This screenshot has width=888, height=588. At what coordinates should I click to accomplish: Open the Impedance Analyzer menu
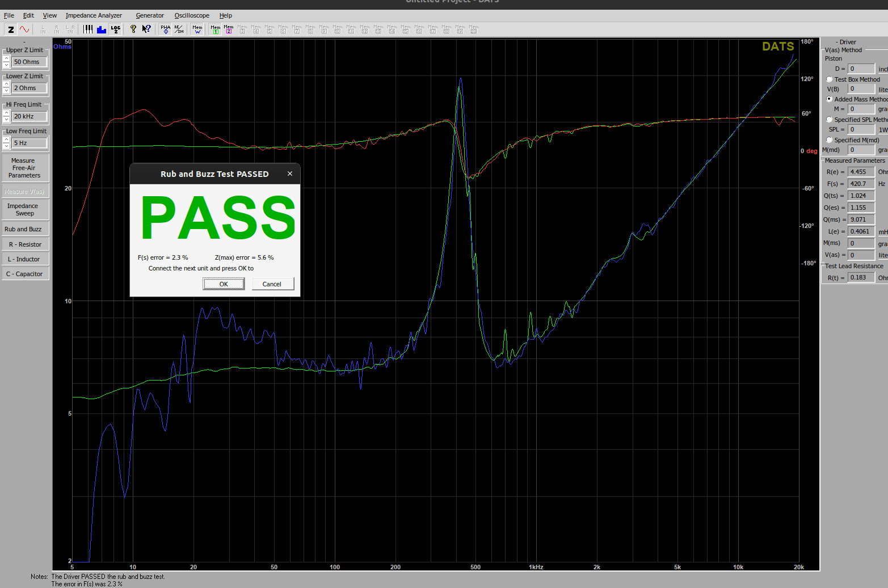[94, 15]
